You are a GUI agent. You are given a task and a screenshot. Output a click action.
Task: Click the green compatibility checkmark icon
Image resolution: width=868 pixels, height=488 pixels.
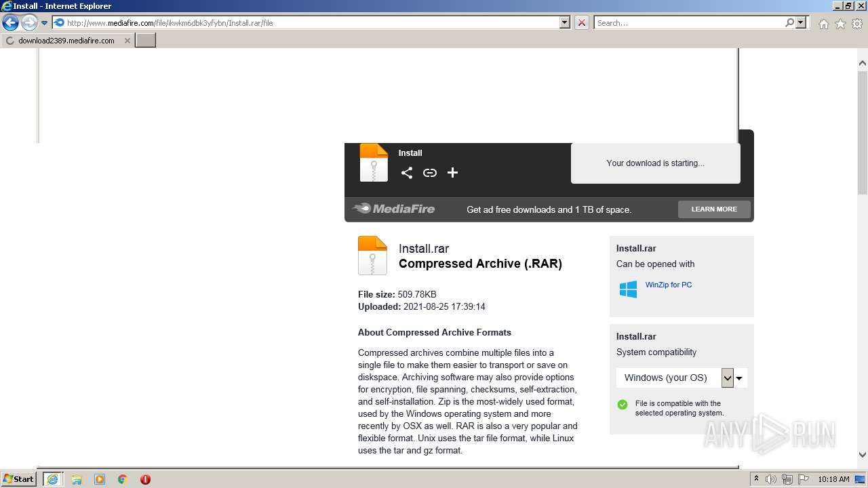(x=623, y=405)
